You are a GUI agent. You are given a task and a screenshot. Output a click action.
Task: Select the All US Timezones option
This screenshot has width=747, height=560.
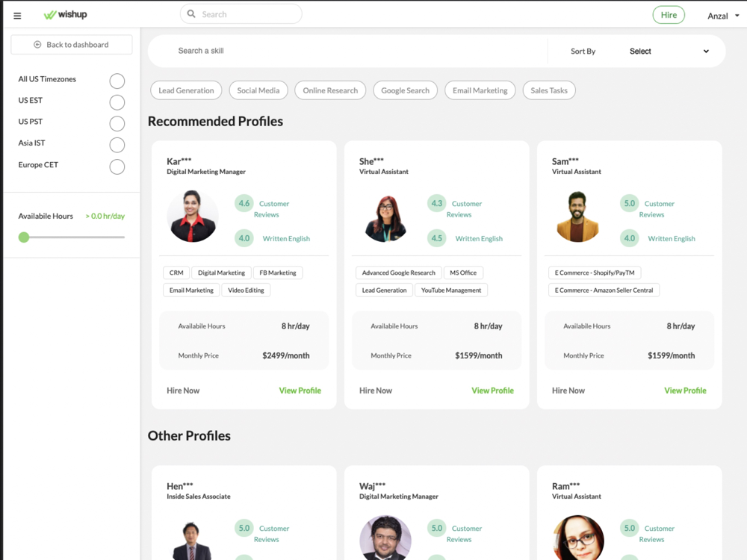(117, 81)
